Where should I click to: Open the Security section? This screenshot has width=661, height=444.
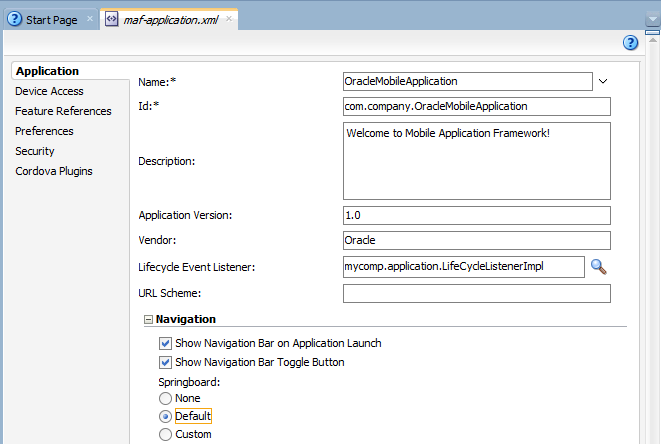[x=35, y=151]
